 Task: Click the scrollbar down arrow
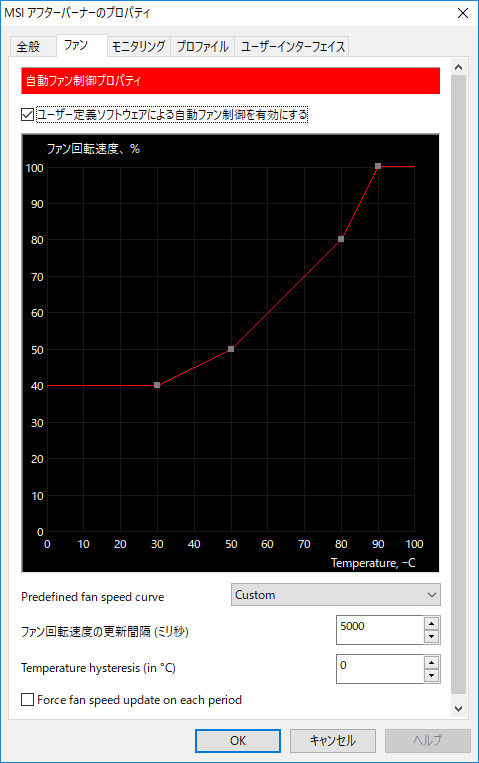459,709
